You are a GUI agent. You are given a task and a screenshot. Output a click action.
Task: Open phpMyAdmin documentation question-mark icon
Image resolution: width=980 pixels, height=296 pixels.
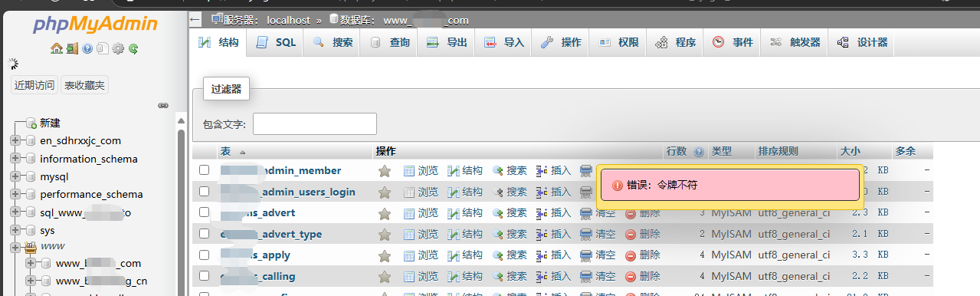pyautogui.click(x=87, y=48)
